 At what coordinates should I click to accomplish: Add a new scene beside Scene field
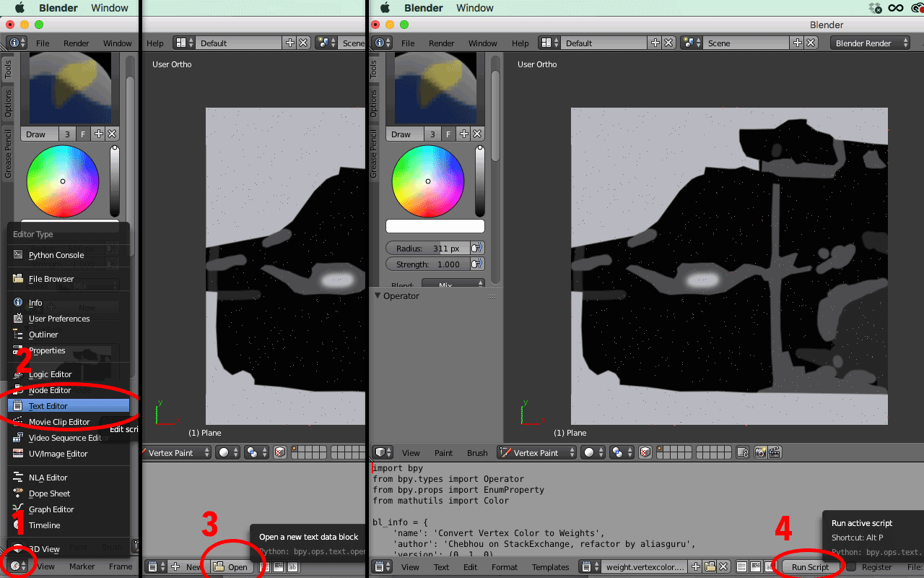coord(797,43)
